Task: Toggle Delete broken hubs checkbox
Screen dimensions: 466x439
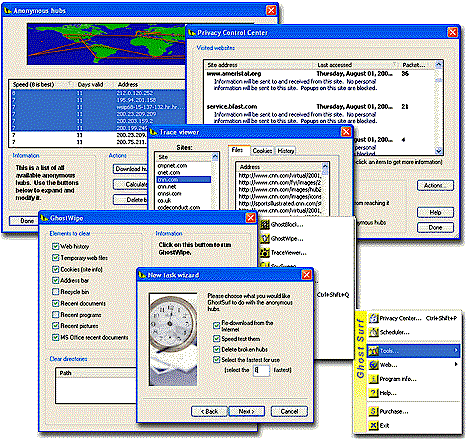Action: point(217,349)
